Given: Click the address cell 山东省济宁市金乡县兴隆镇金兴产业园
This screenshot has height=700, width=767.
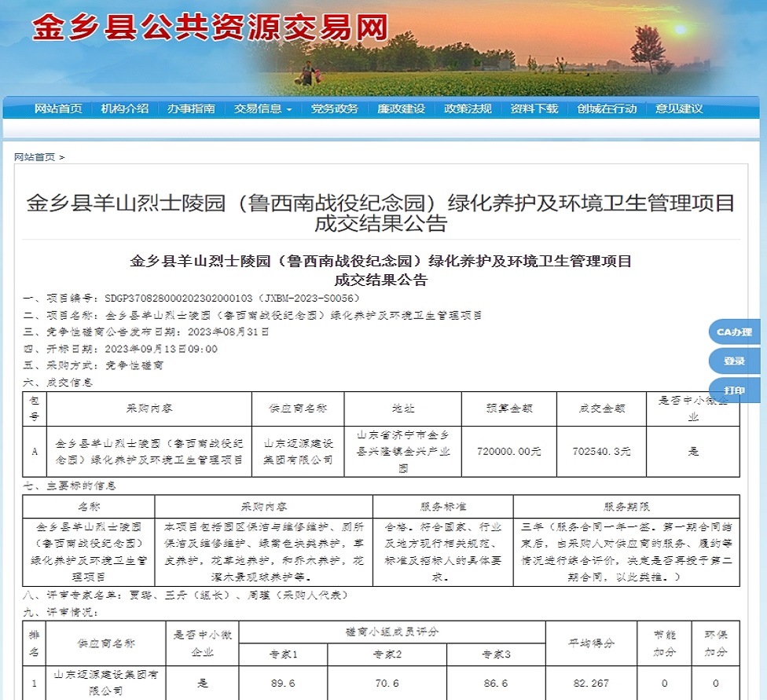Looking at the screenshot, I should click(x=403, y=452).
